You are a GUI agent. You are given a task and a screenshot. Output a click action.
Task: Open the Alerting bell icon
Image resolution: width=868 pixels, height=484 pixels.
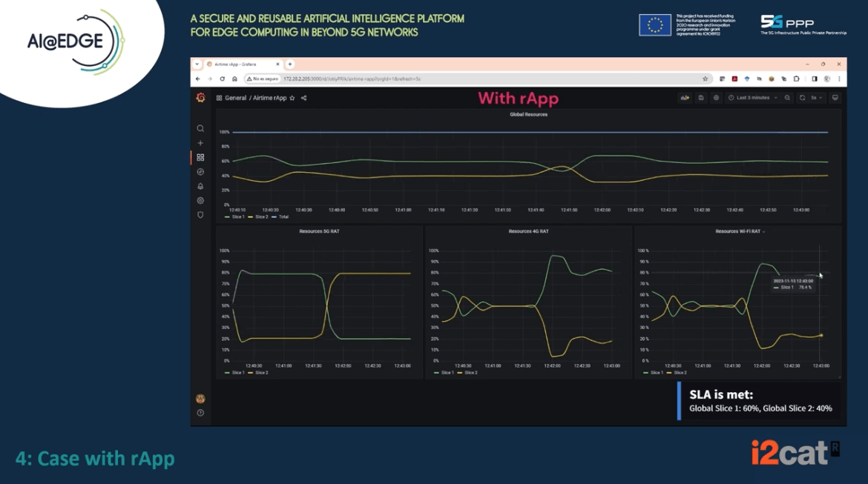200,186
